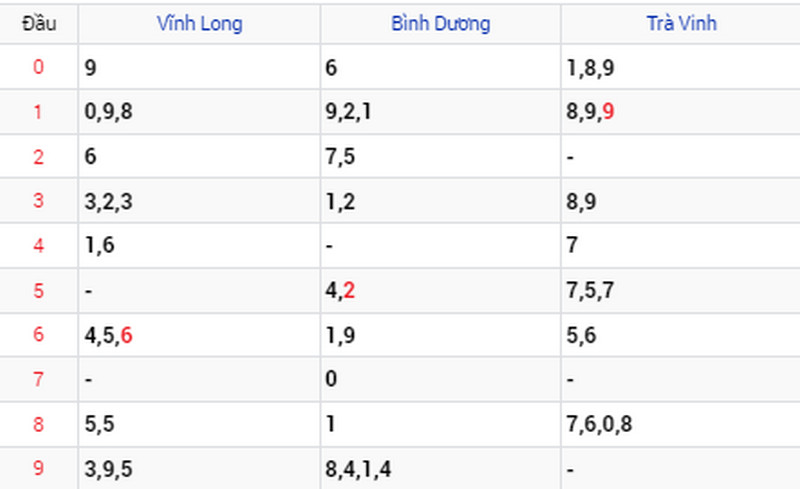
Task: Select the red row number 9
Action: (x=38, y=468)
